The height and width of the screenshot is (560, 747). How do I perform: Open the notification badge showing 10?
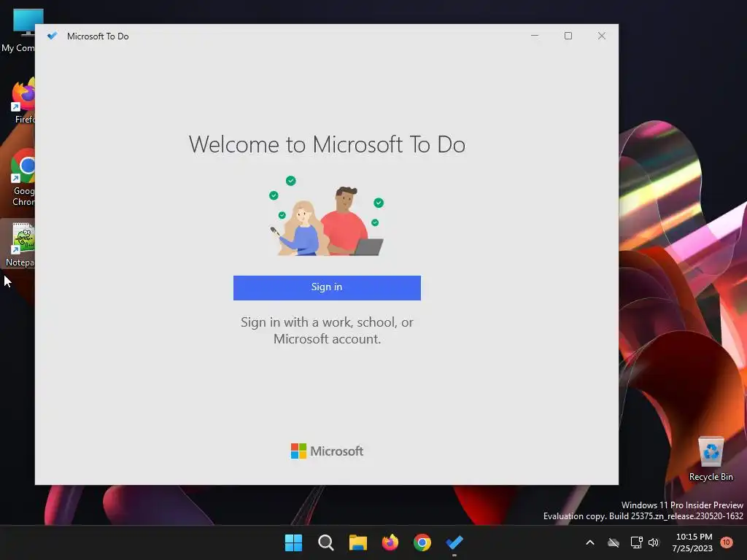pos(727,542)
